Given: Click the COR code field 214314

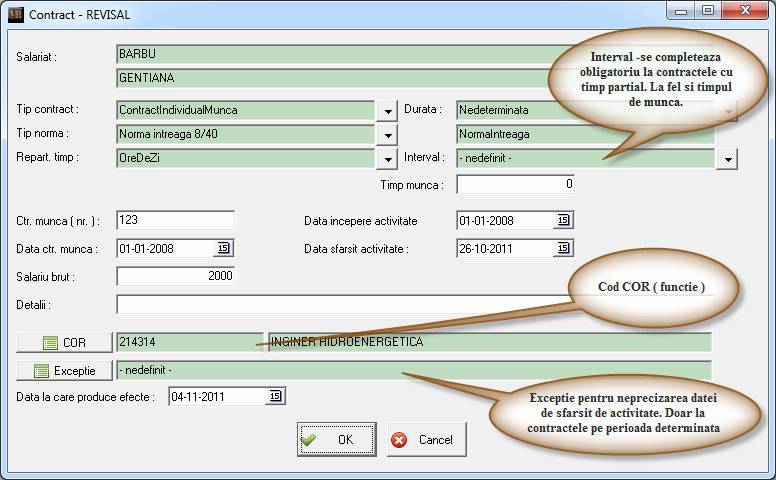Looking at the screenshot, I should (x=189, y=342).
